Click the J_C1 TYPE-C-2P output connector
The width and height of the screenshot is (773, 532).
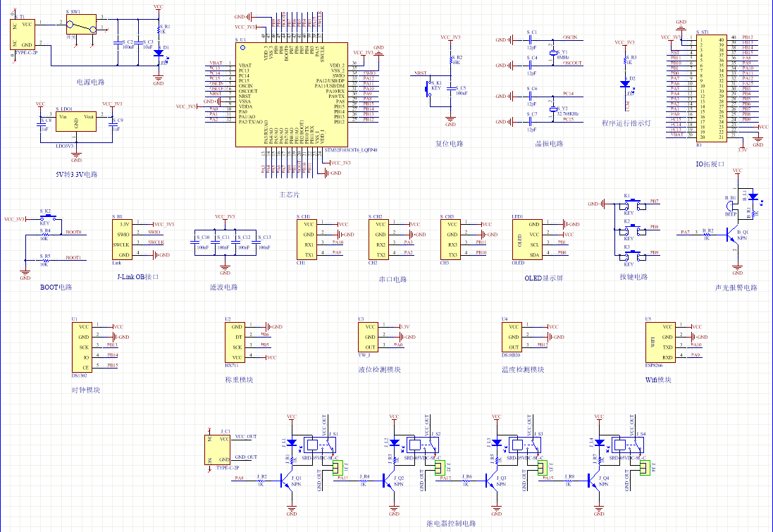pyautogui.click(x=218, y=450)
